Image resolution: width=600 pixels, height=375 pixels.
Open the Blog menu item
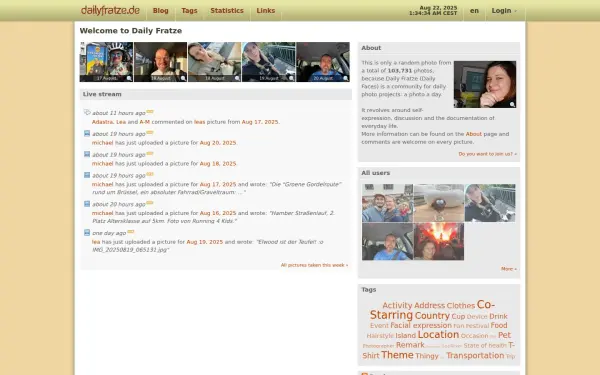160,11
